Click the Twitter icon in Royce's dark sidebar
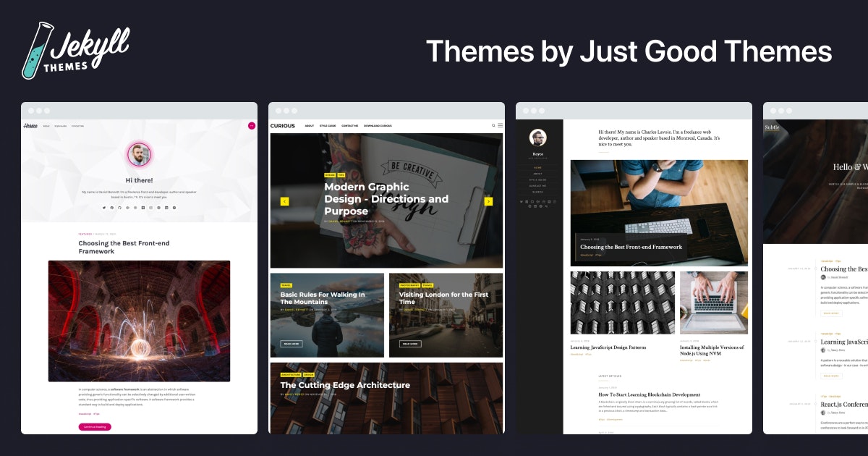This screenshot has width=868, height=456. pos(522,201)
